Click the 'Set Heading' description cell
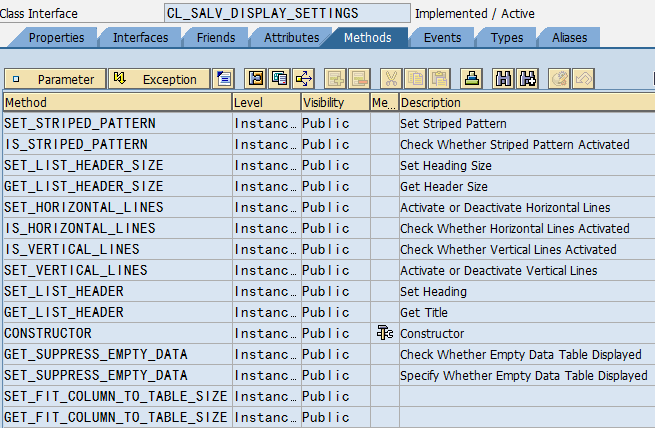The image size is (655, 429). (527, 291)
